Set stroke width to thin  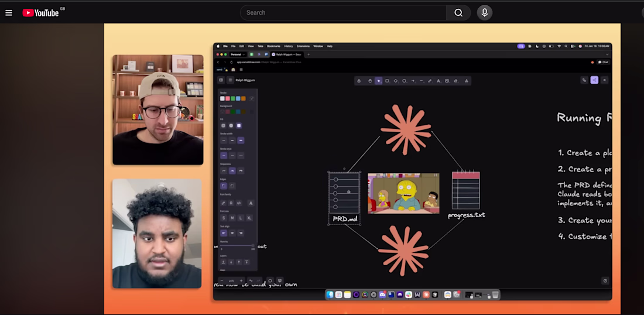pyautogui.click(x=224, y=141)
